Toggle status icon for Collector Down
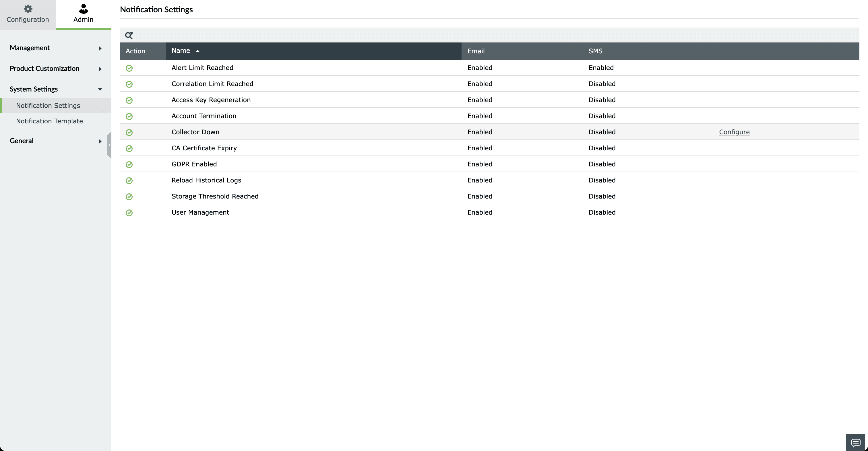The image size is (868, 451). [x=129, y=132]
